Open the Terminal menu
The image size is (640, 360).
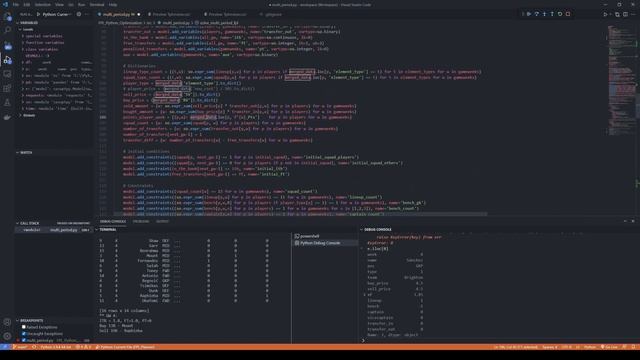(97, 4)
